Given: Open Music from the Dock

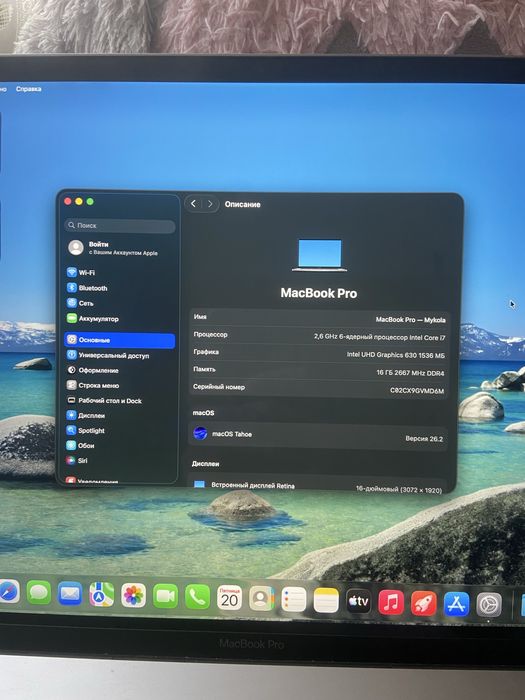Looking at the screenshot, I should click(x=391, y=602).
